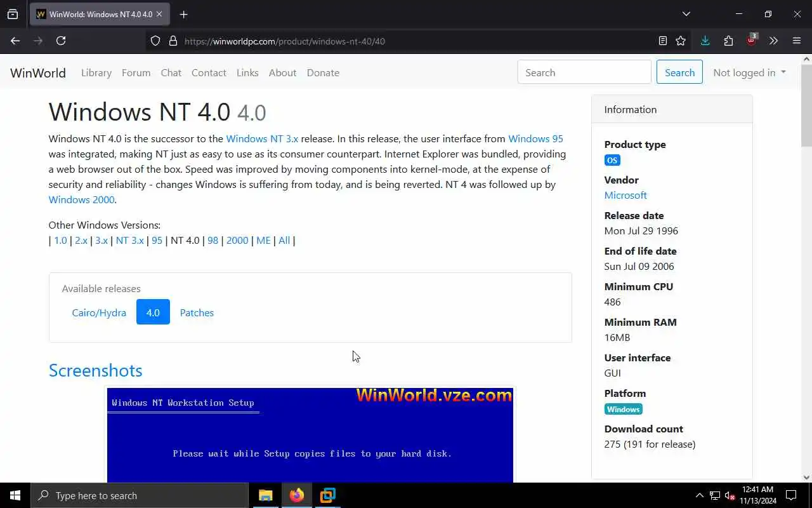Open the Forum menu item

pyautogui.click(x=136, y=72)
